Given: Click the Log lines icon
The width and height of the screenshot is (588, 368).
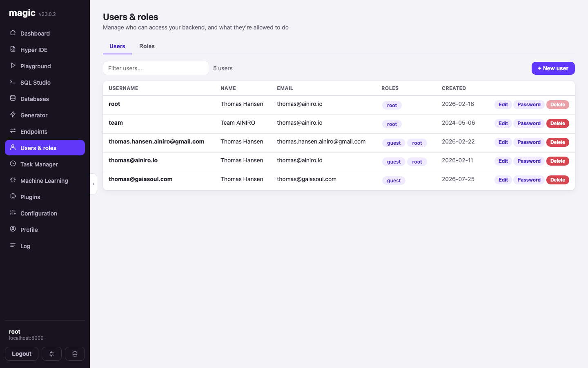Looking at the screenshot, I should (x=13, y=245).
